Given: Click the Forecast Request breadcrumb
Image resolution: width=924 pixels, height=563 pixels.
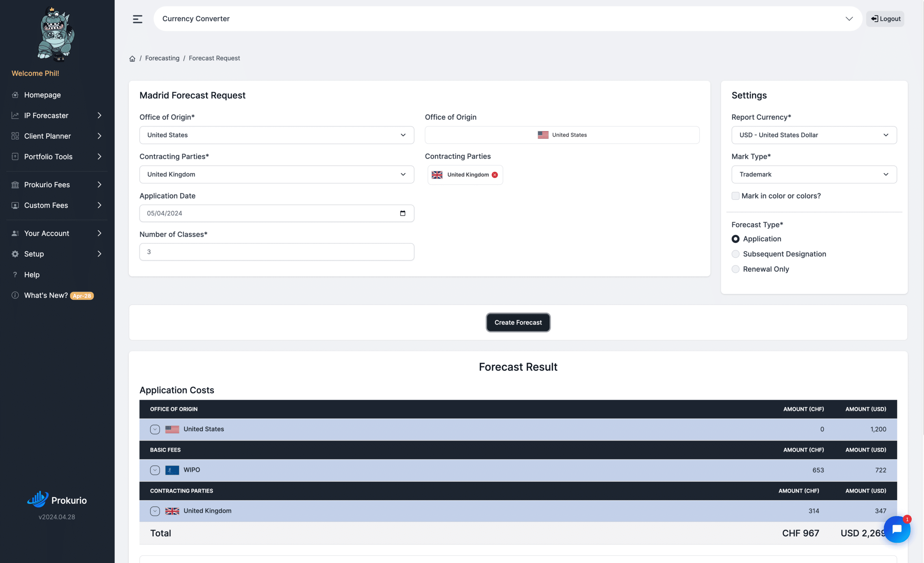Looking at the screenshot, I should (214, 58).
